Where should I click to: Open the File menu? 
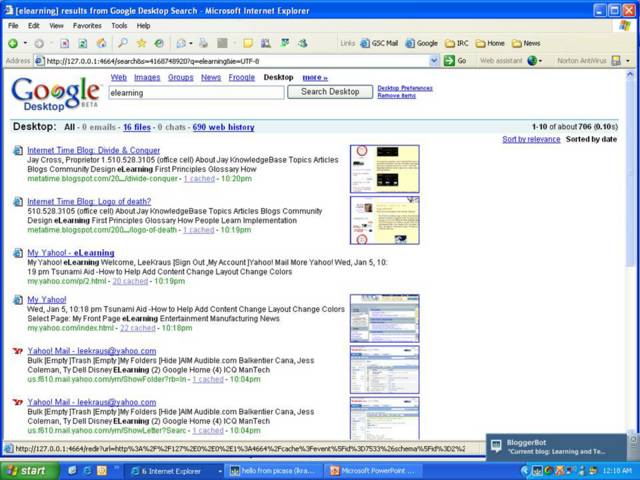click(x=13, y=26)
